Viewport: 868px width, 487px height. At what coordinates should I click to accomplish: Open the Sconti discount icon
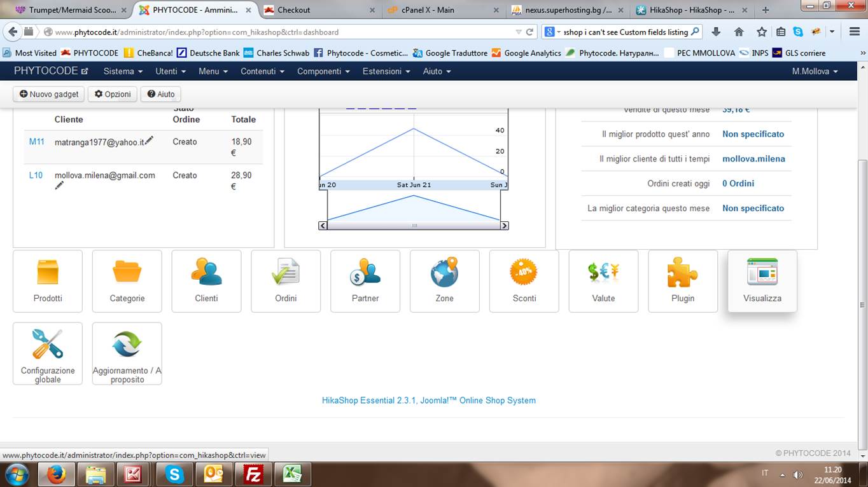(524, 281)
